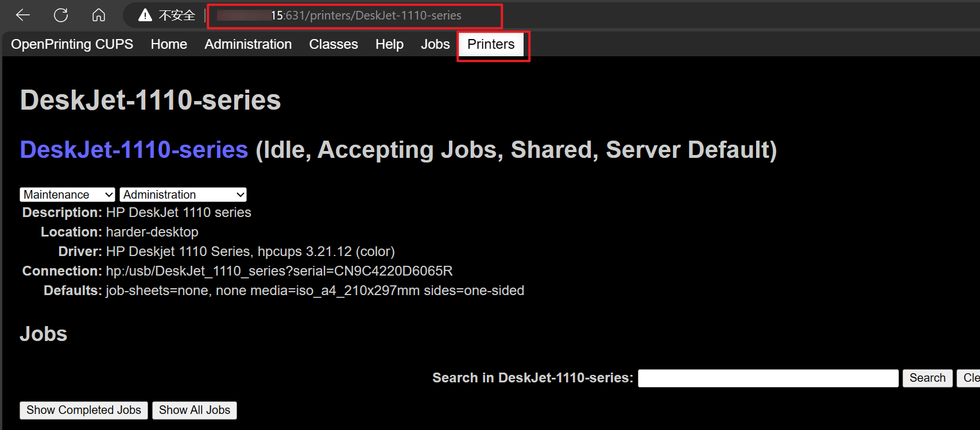Open the Maintenance dropdown
980x430 pixels.
pyautogui.click(x=67, y=195)
